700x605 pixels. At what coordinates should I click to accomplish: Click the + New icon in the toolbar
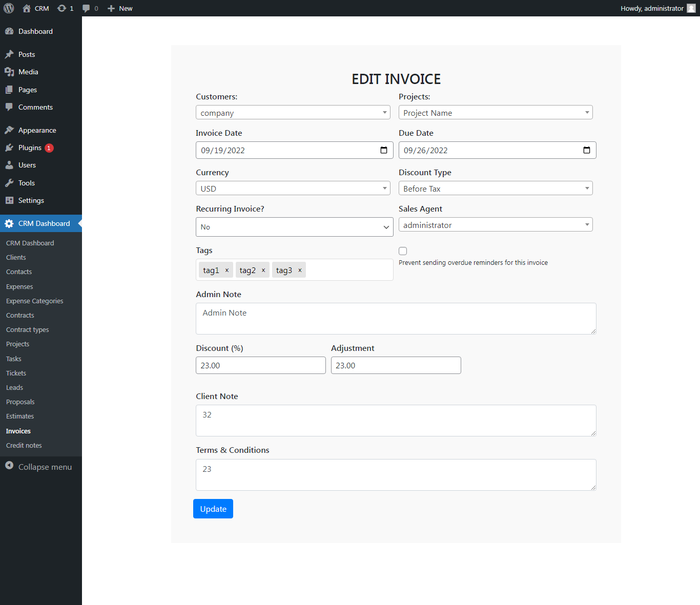click(x=110, y=8)
